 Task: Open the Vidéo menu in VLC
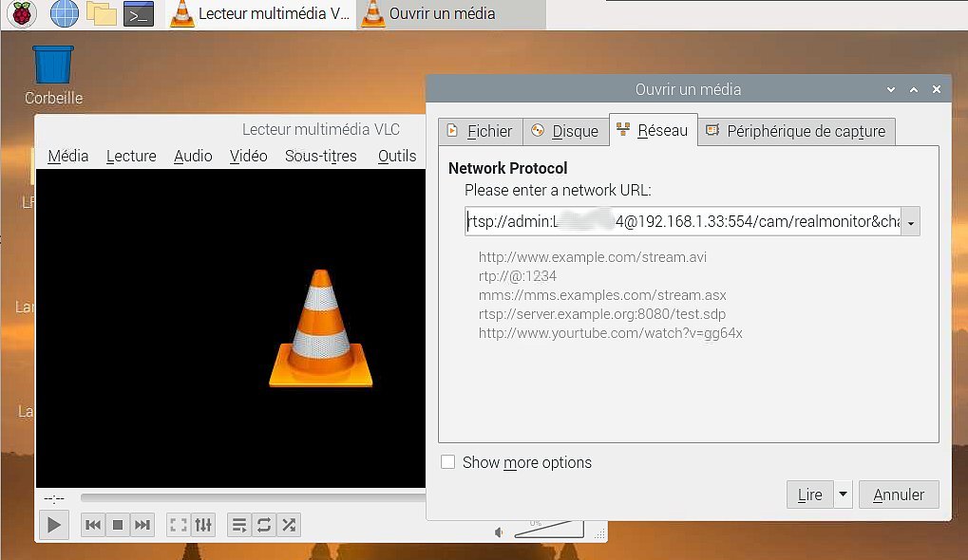click(x=248, y=156)
